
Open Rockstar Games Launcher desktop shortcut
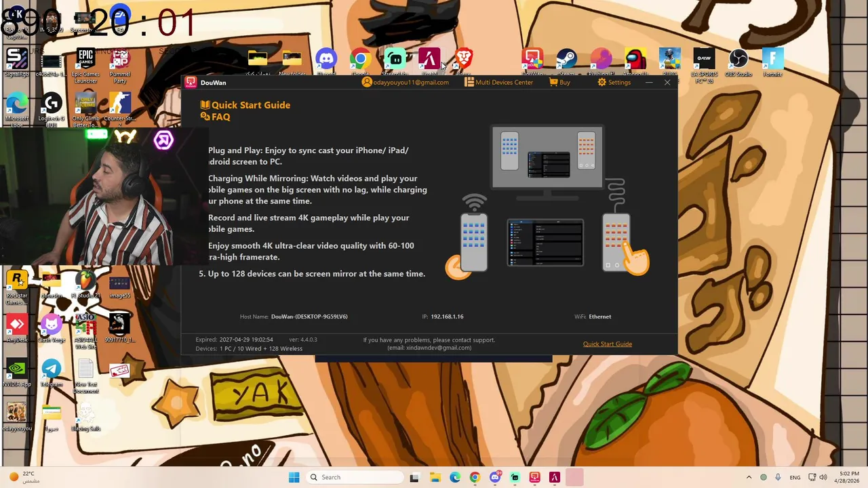[x=17, y=287]
